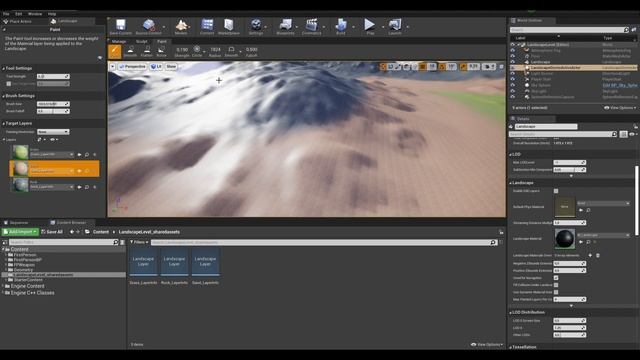Click the Save Current toolbar icon

point(120,27)
